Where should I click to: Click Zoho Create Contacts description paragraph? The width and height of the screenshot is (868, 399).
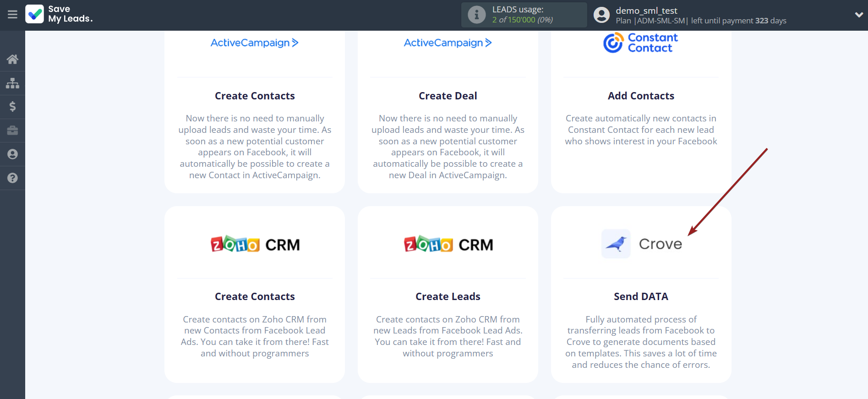[255, 336]
